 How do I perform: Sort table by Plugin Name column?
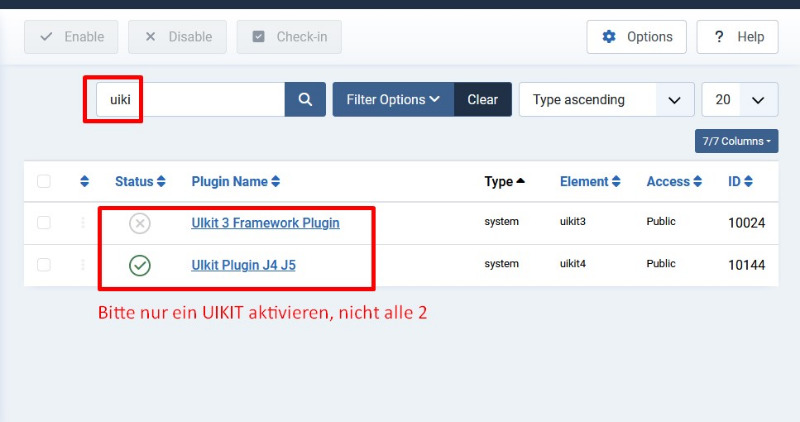point(236,181)
